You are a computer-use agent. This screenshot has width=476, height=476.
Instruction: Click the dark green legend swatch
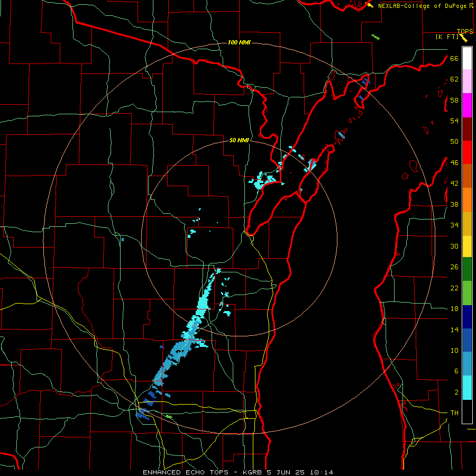tap(467, 269)
